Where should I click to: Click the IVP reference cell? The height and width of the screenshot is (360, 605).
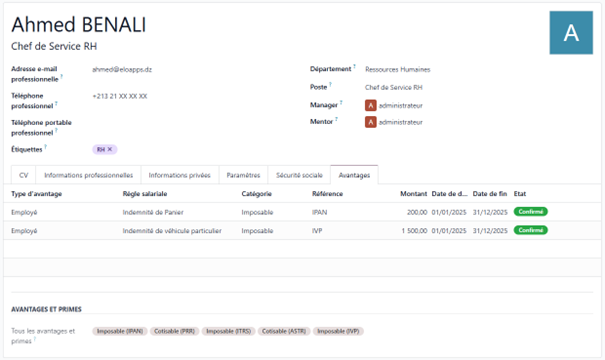pyautogui.click(x=317, y=231)
